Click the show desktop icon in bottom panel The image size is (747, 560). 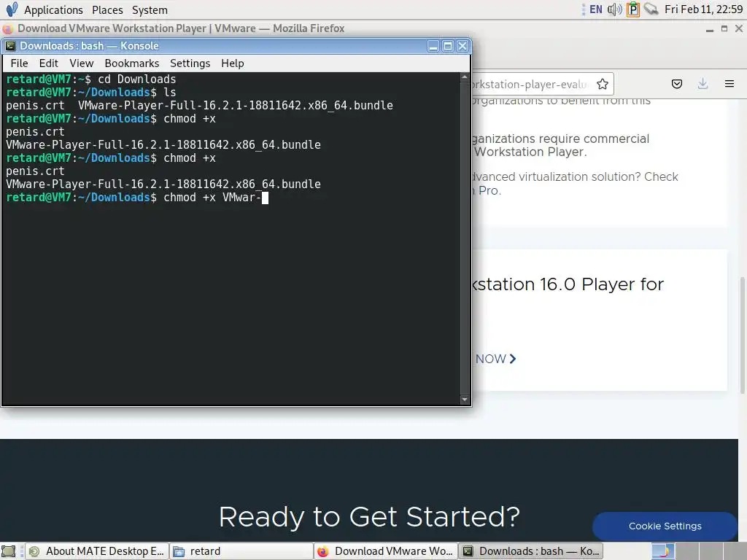9,551
